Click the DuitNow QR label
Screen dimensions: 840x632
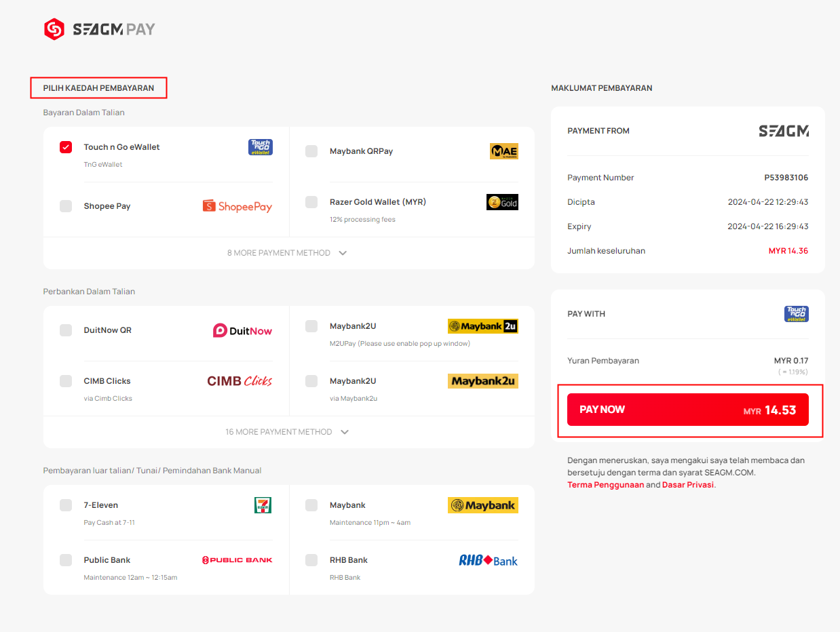tap(108, 330)
